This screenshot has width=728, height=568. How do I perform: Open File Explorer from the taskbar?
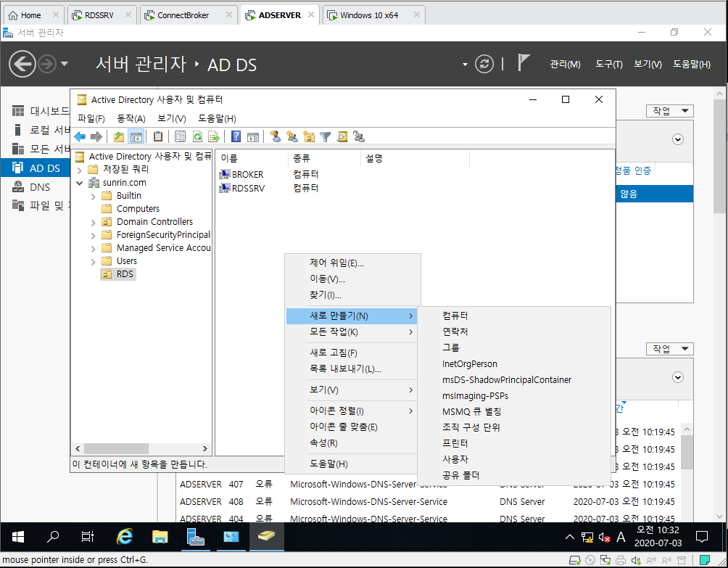pyautogui.click(x=160, y=537)
